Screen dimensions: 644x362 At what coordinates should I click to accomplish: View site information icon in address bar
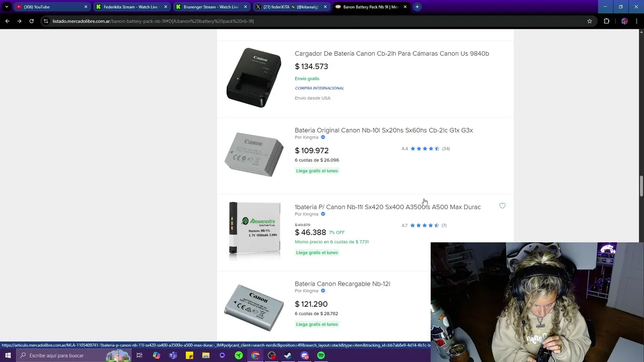pyautogui.click(x=46, y=21)
